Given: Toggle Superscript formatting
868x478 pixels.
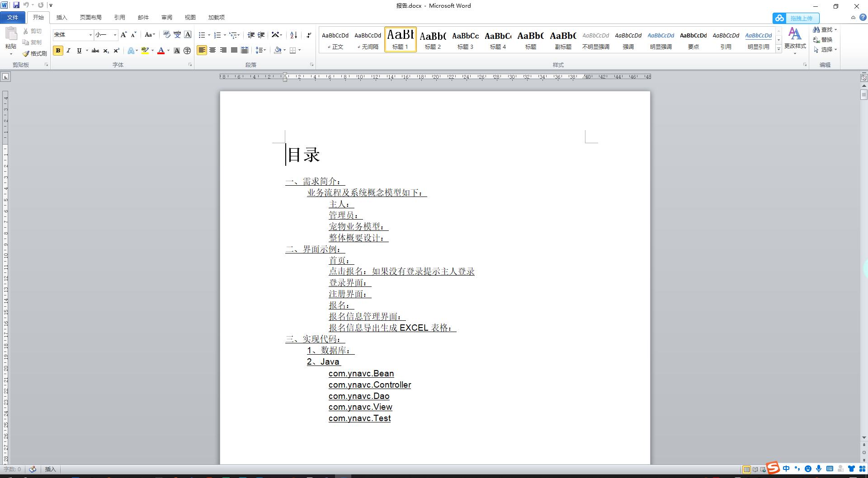Looking at the screenshot, I should click(116, 51).
